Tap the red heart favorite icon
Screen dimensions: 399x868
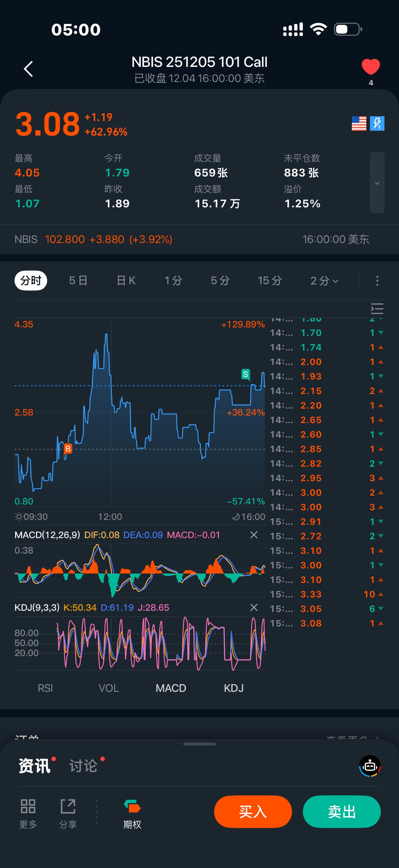coord(370,67)
